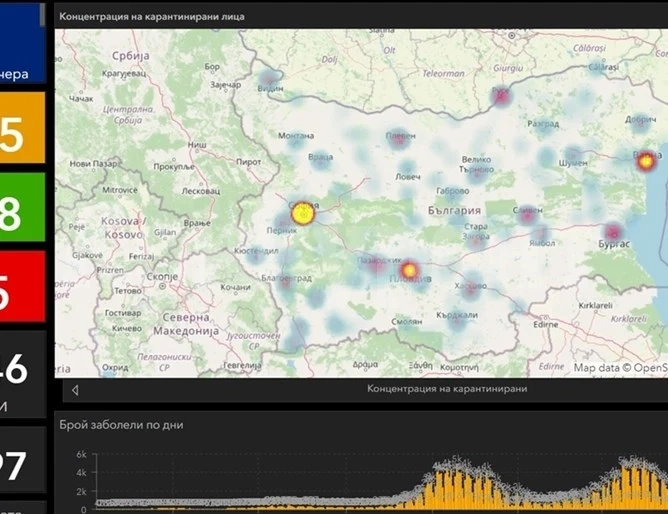Click the Edirne label with its city dot
The image size is (668, 514).
546,322
